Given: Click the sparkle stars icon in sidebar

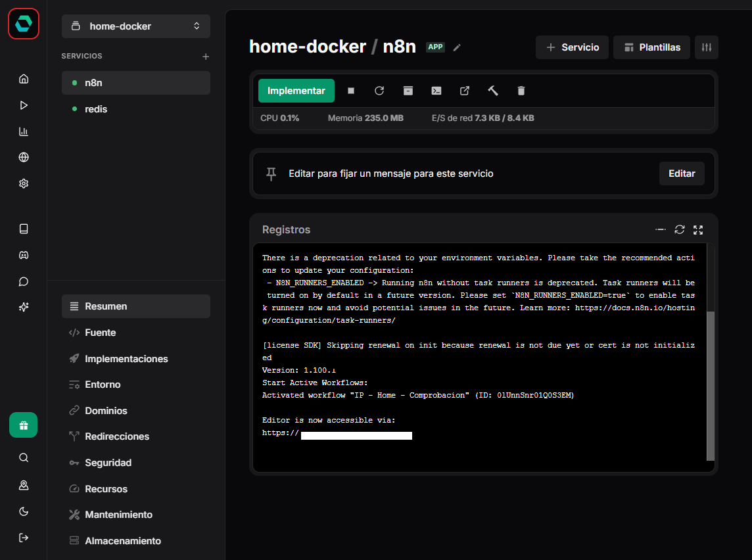Looking at the screenshot, I should click(24, 307).
